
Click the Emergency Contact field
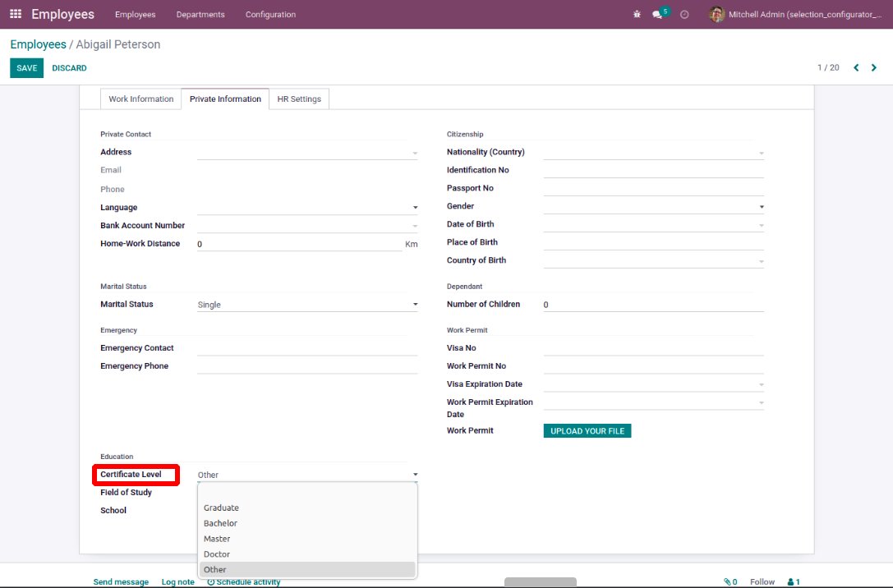pos(307,348)
